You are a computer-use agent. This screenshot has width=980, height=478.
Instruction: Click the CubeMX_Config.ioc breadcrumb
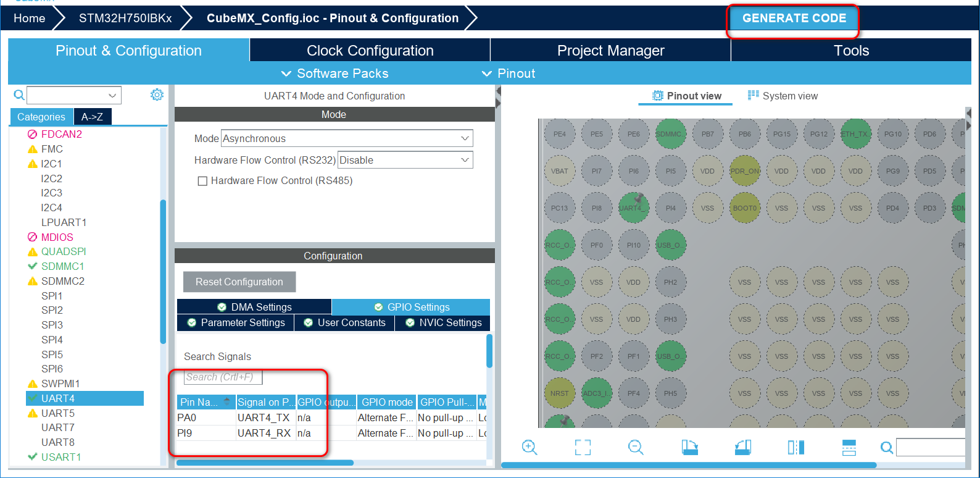pos(333,19)
